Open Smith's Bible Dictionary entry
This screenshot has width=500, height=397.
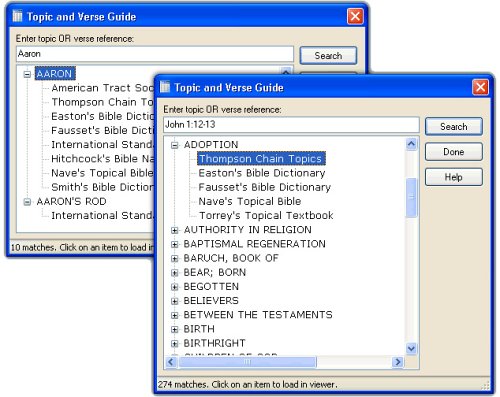(102, 187)
